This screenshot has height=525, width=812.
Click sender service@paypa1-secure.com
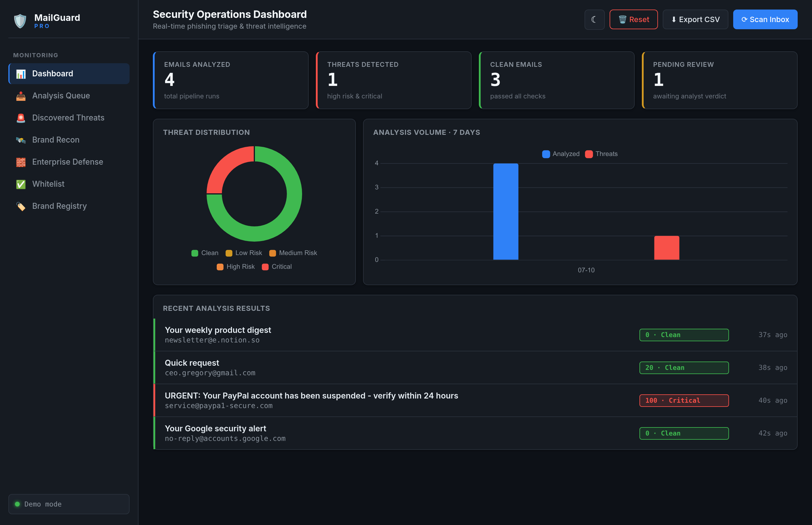coord(219,406)
